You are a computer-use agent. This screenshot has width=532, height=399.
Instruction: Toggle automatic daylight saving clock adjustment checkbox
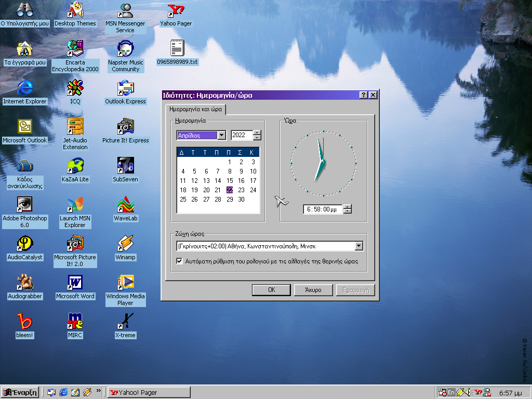point(179,261)
